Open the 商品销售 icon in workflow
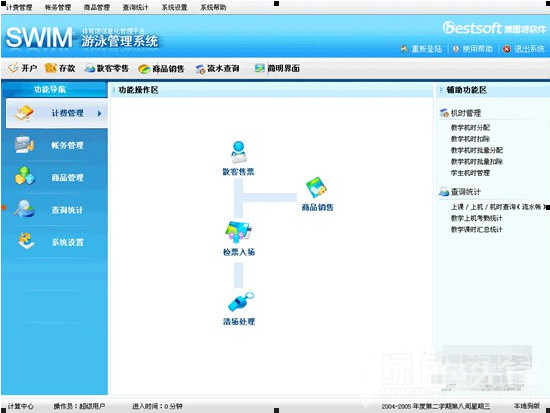This screenshot has width=550, height=413. (x=316, y=188)
